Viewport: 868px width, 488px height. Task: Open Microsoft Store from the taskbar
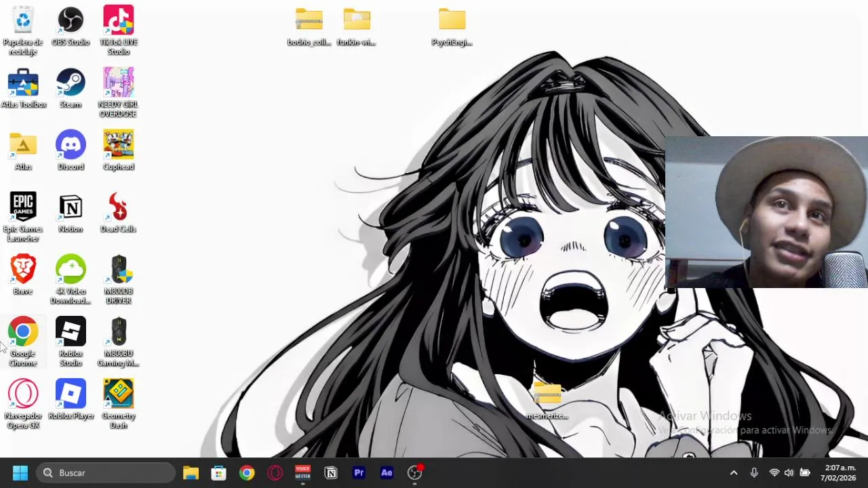coord(218,472)
